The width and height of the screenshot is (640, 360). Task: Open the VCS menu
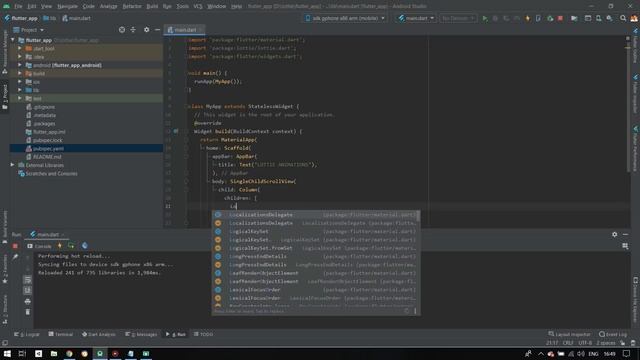point(198,6)
